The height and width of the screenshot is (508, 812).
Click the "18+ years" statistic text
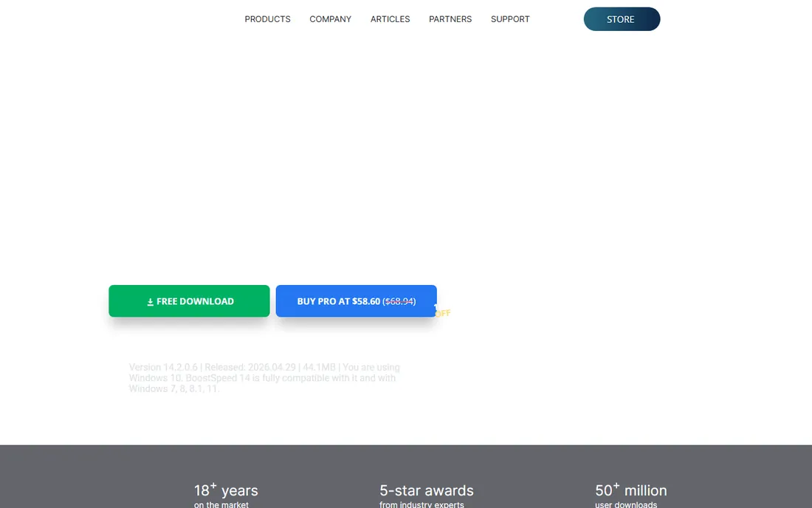click(x=226, y=490)
